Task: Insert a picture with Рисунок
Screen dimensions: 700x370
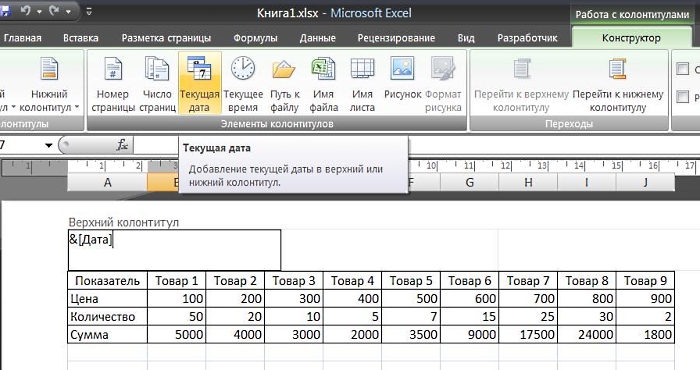Action: [402, 78]
